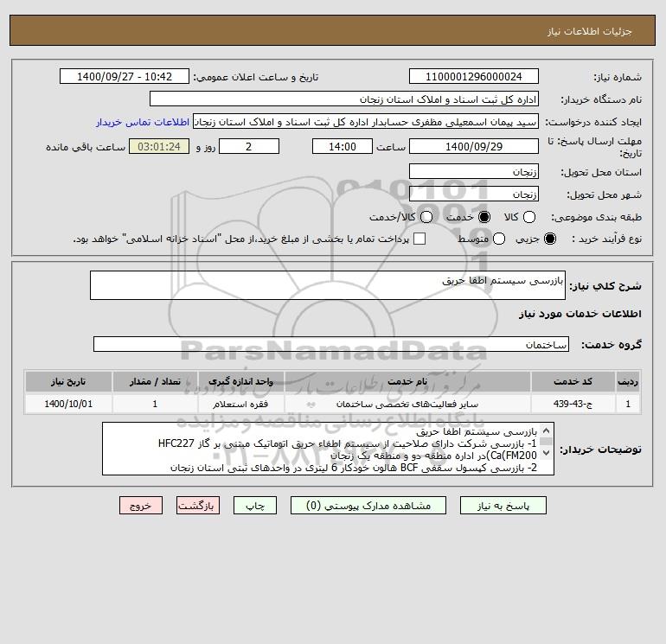Click the days remaining field showing 2
Screen dimensions: 666x644
249,146
